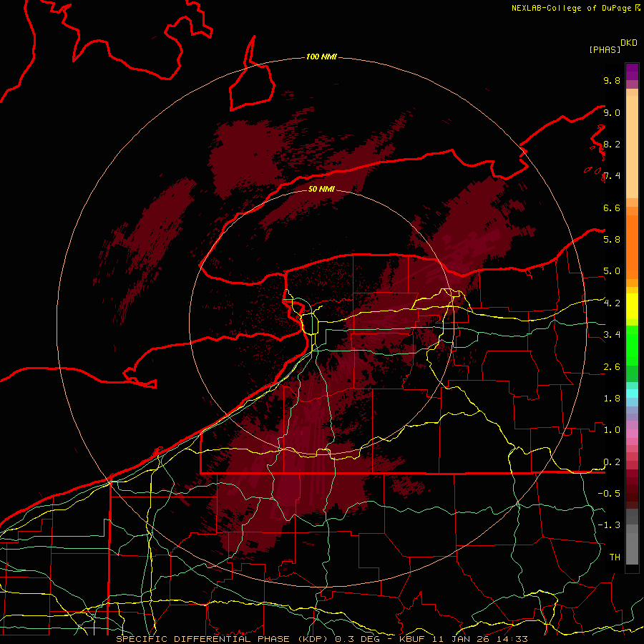Select the -0.5 legend value
Viewport: 644px width, 644px height.
[x=609, y=493]
